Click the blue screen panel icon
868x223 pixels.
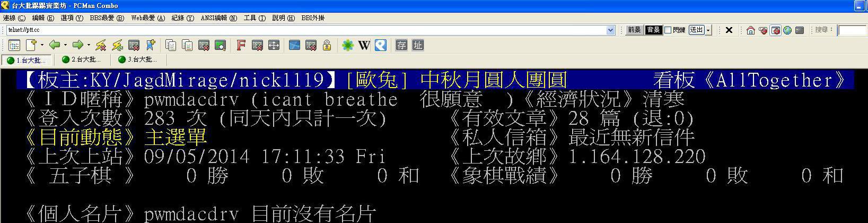coord(294,45)
